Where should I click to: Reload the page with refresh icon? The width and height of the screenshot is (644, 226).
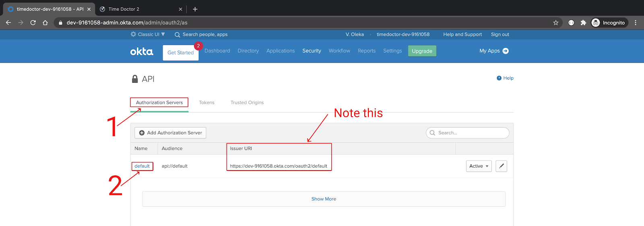tap(33, 23)
